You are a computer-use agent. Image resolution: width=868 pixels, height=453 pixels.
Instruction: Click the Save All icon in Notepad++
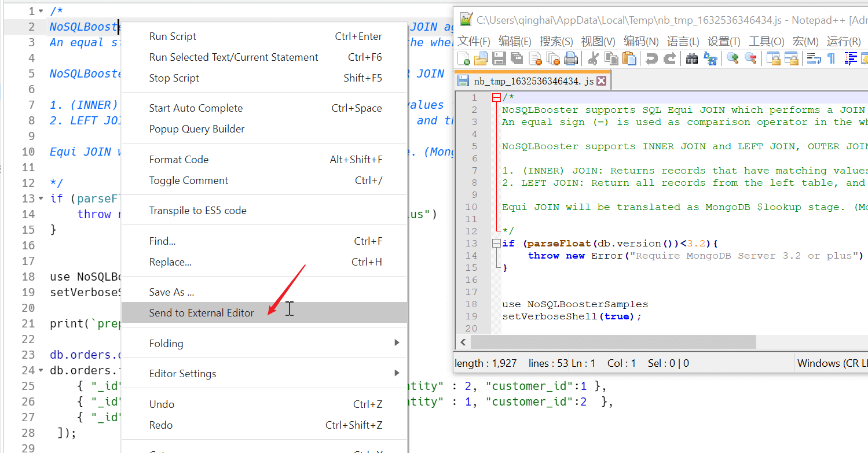tap(517, 58)
